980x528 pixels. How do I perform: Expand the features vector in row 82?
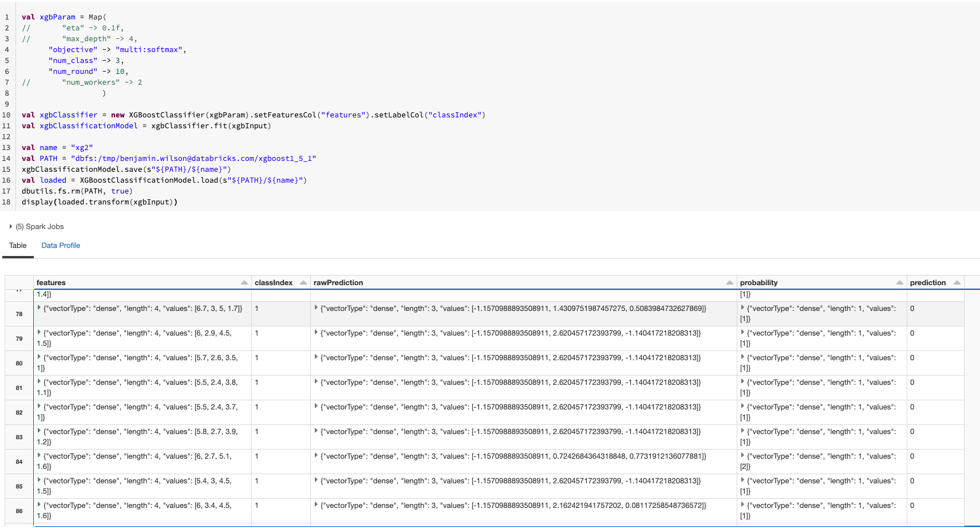click(x=38, y=407)
